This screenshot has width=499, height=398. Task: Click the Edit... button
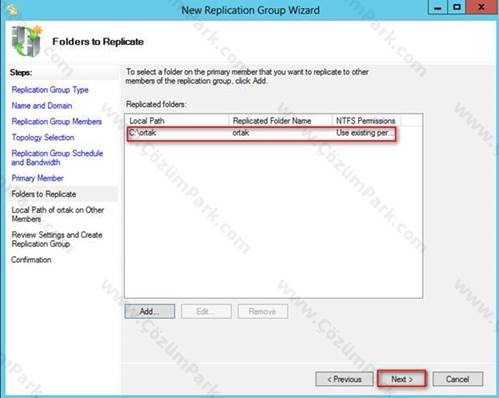(206, 311)
